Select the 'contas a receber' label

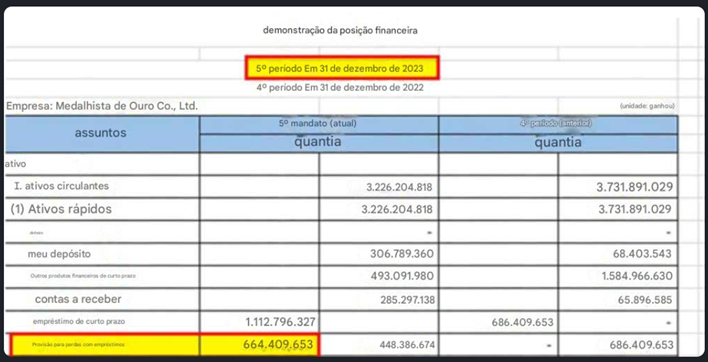pos(78,299)
